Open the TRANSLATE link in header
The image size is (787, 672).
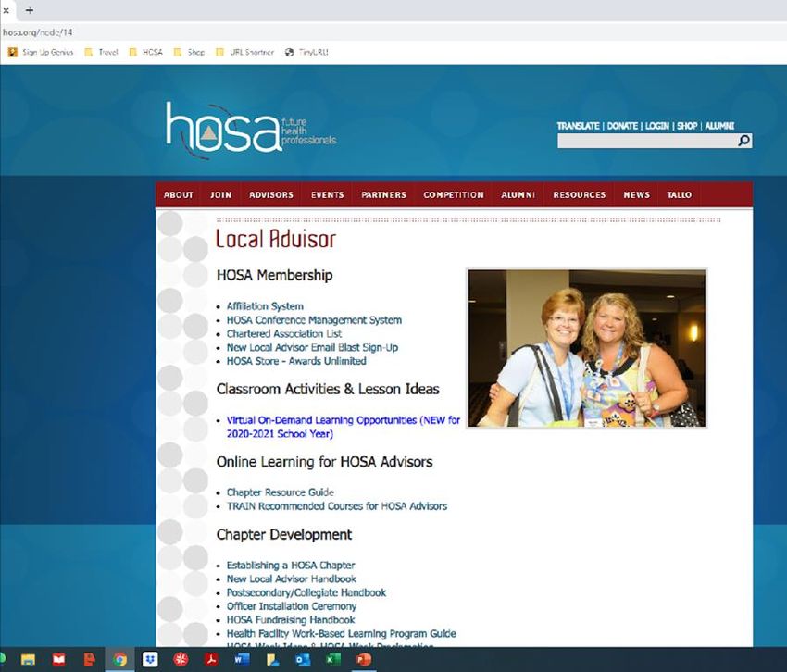(x=578, y=126)
